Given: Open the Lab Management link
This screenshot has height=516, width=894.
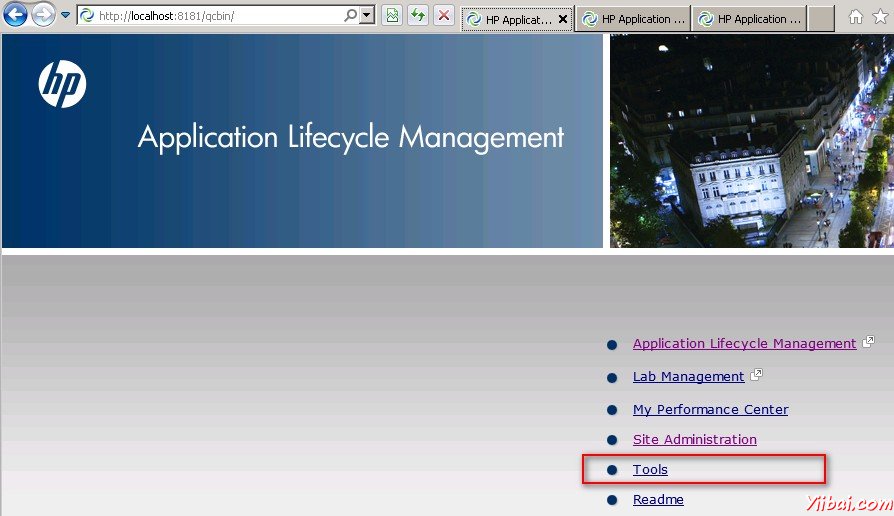Looking at the screenshot, I should 688,377.
